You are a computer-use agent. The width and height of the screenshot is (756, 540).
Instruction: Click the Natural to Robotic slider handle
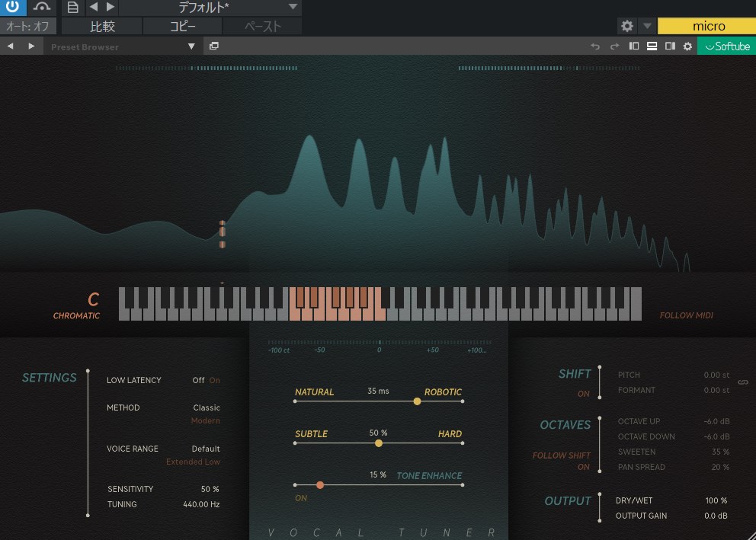417,401
